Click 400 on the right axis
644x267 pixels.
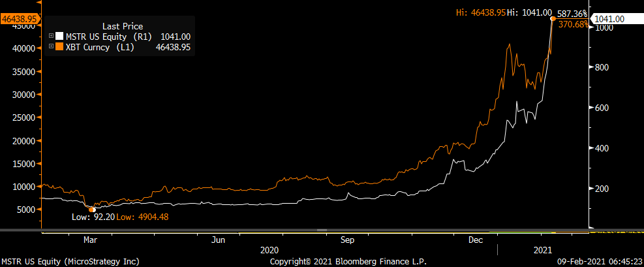[602, 148]
